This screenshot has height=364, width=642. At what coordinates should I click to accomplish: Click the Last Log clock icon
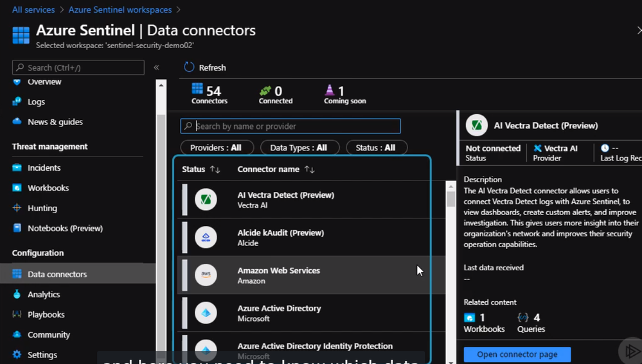pos(605,148)
